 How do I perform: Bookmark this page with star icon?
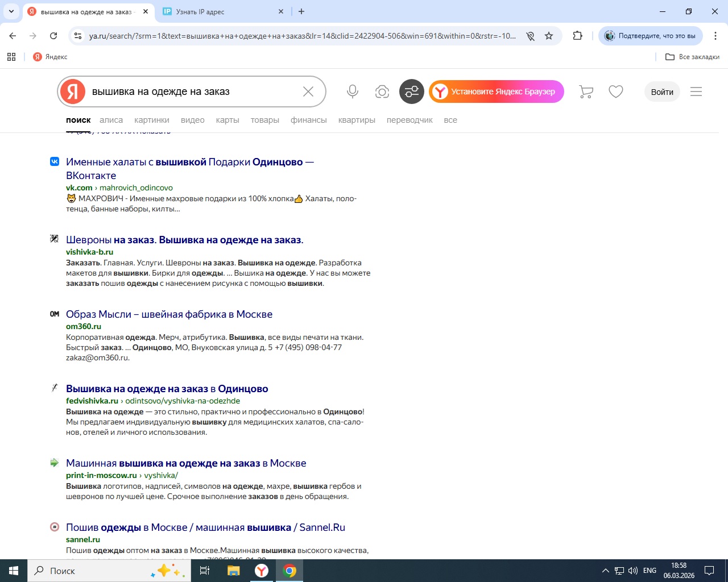549,36
